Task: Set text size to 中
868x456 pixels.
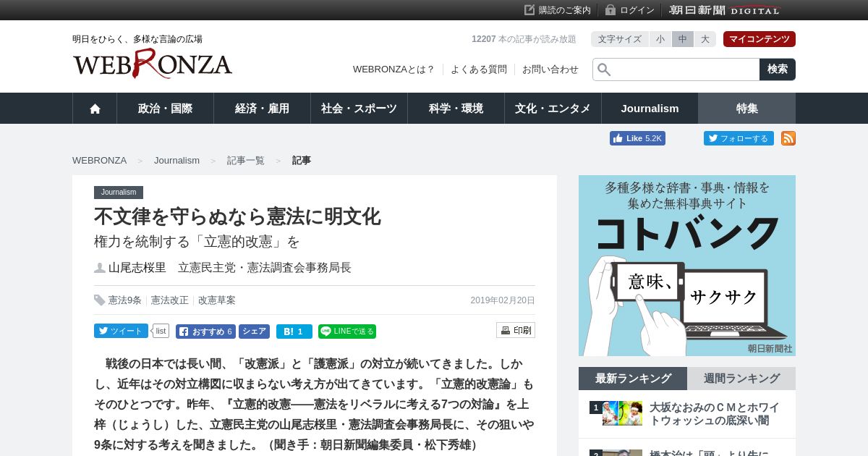Action: click(683, 39)
